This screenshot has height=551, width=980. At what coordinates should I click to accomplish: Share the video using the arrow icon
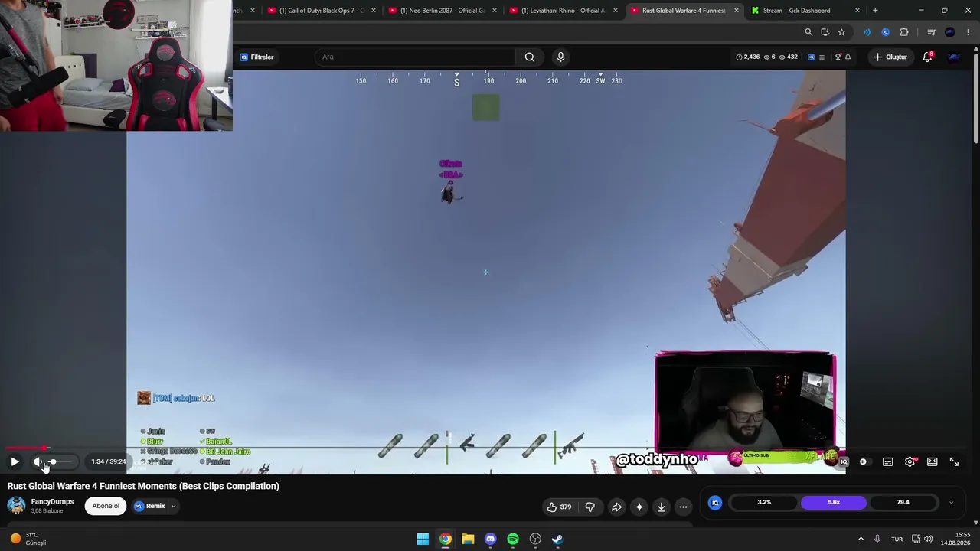(x=616, y=507)
